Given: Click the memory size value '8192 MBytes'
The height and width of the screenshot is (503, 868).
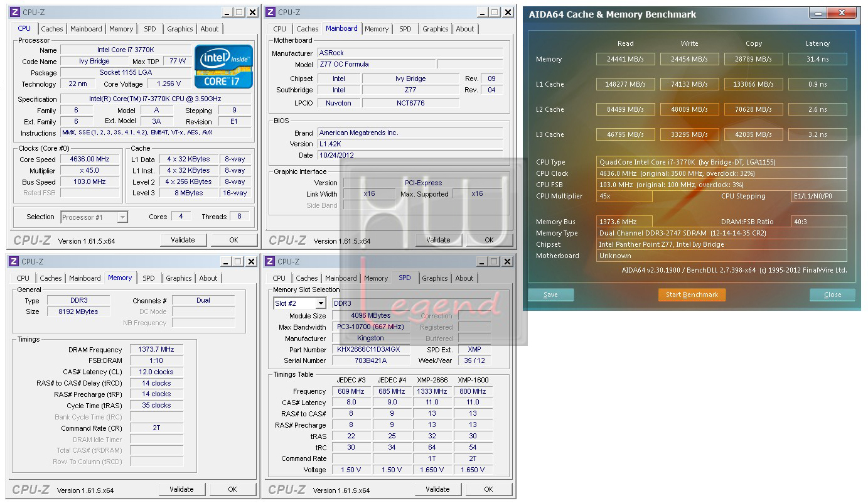Looking at the screenshot, I should click(78, 311).
